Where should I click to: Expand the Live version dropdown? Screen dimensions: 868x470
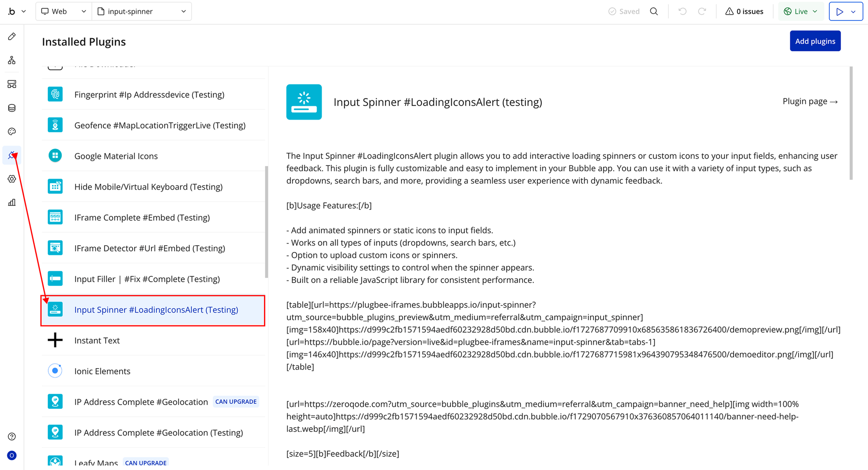click(801, 11)
